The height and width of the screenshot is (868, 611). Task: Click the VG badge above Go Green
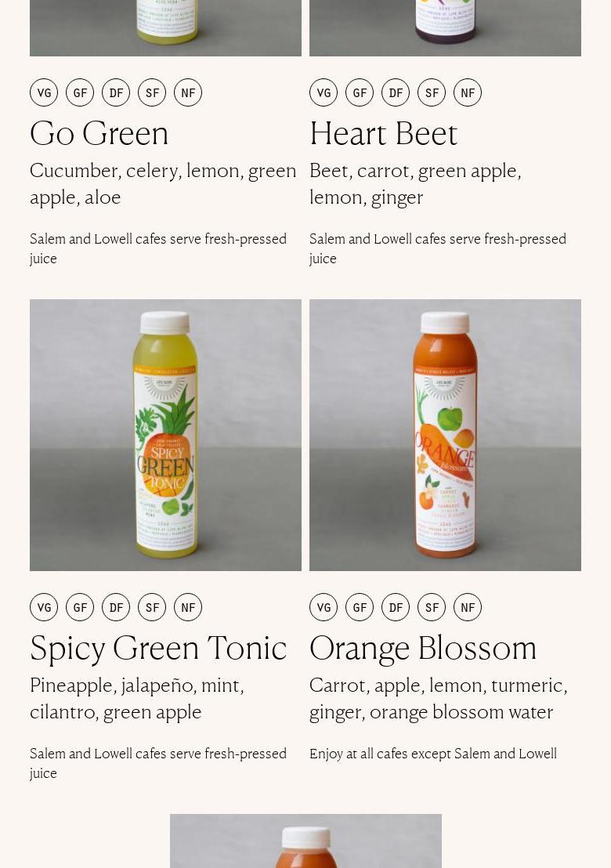44,92
